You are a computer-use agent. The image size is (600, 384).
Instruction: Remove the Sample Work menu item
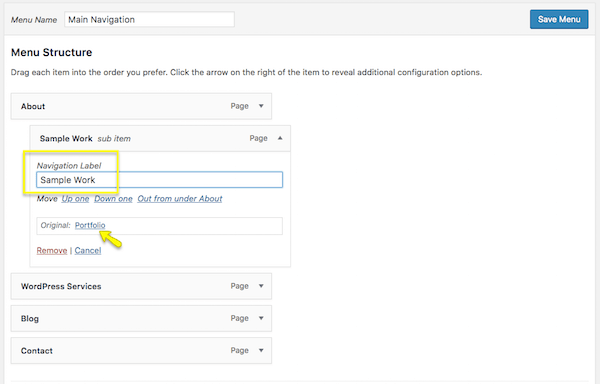coord(52,251)
